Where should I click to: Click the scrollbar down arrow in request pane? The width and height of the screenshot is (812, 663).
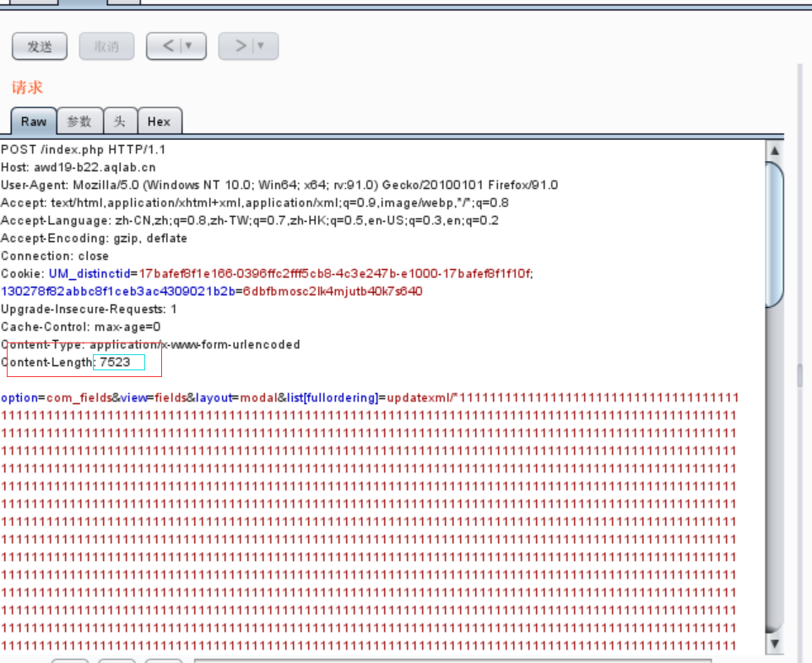[775, 644]
